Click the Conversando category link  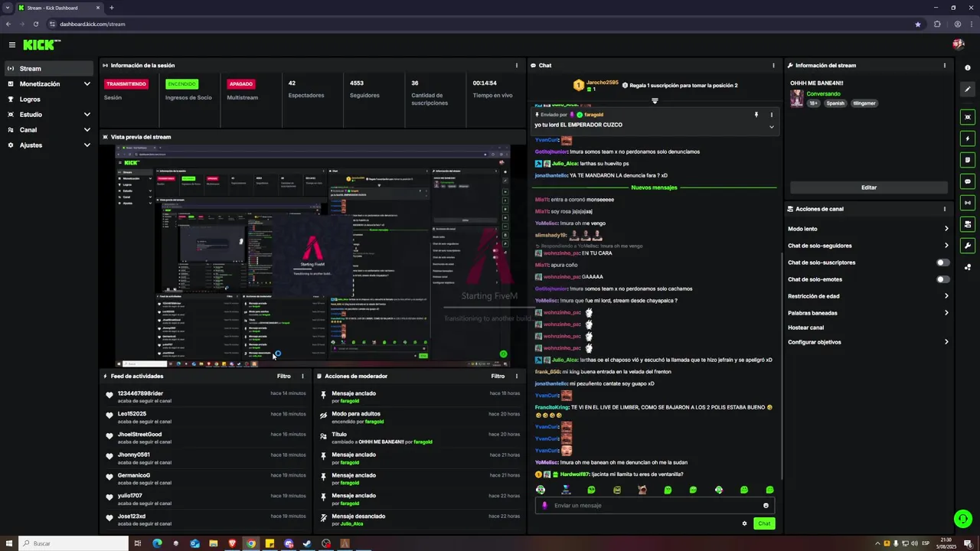point(823,94)
